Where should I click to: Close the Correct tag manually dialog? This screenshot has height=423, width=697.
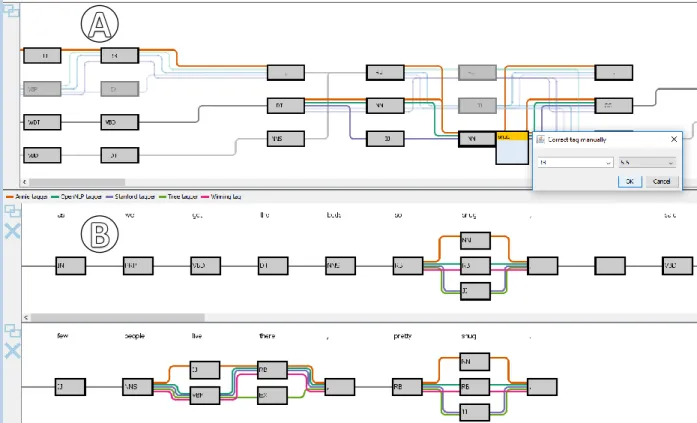(674, 140)
